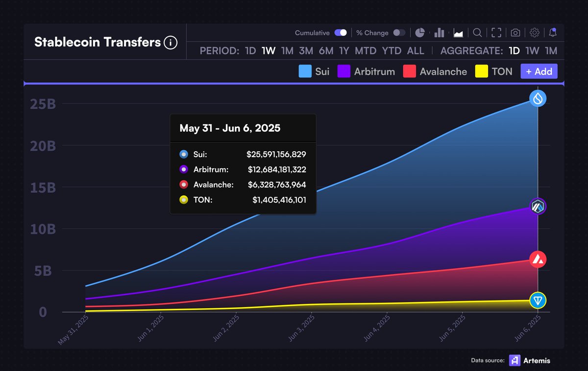Image resolution: width=588 pixels, height=371 pixels.
Task: Toggle the Cumulative switch off
Action: tap(341, 33)
